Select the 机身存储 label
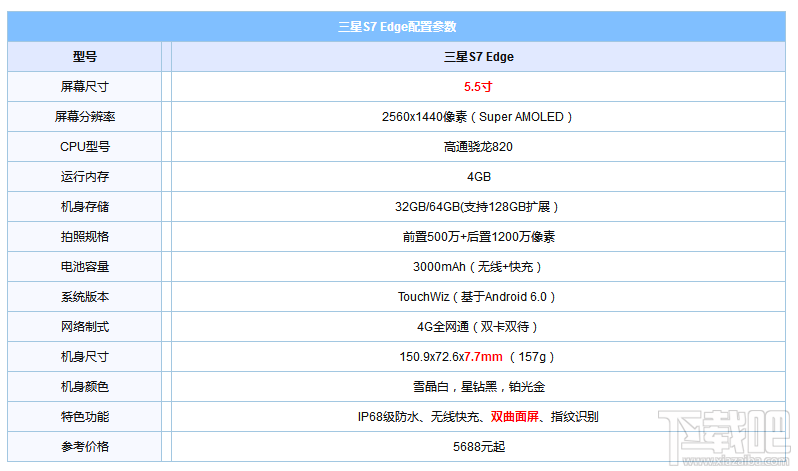Image resolution: width=798 pixels, height=471 pixels. 84,207
